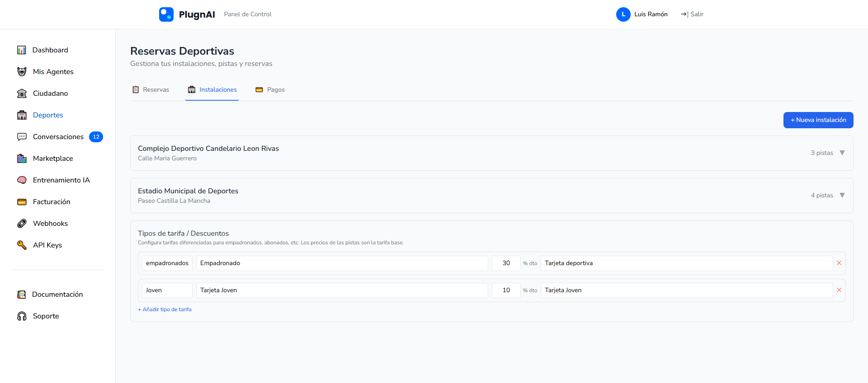
Task: Expand Estadio Municipal de Deportes arrow
Action: [842, 196]
